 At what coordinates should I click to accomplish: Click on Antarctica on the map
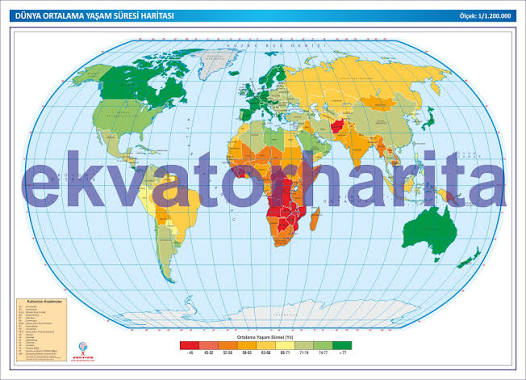coord(265,315)
